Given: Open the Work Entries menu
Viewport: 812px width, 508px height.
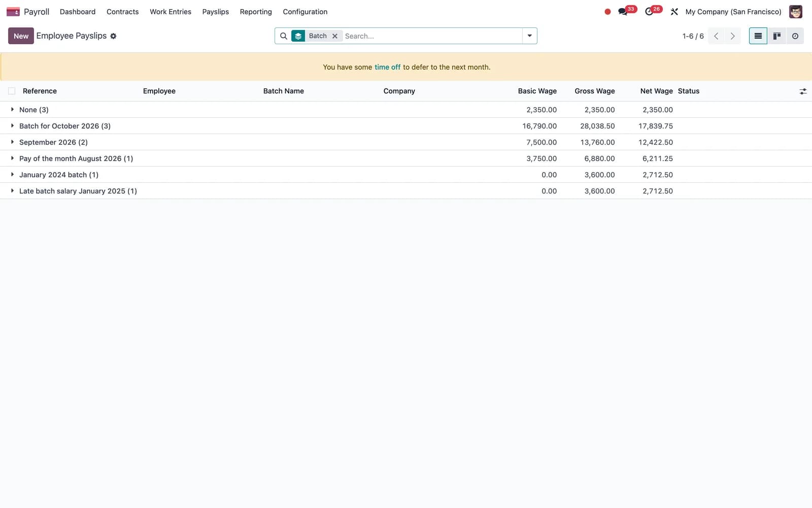Looking at the screenshot, I should coord(171,12).
